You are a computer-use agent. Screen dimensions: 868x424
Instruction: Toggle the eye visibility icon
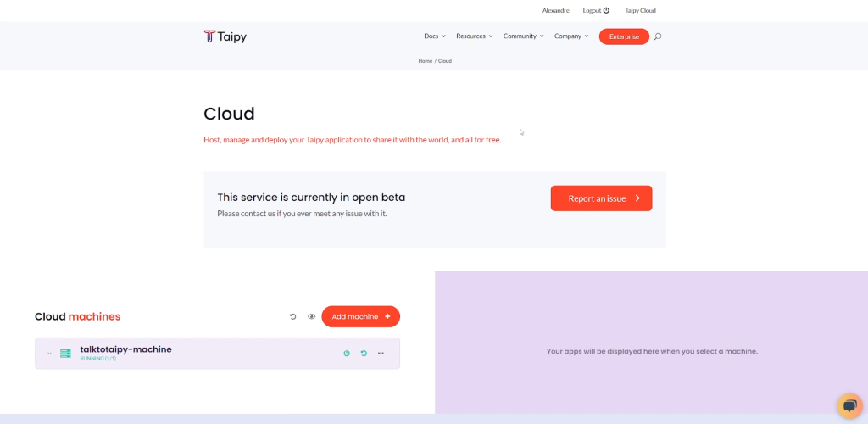(x=312, y=316)
